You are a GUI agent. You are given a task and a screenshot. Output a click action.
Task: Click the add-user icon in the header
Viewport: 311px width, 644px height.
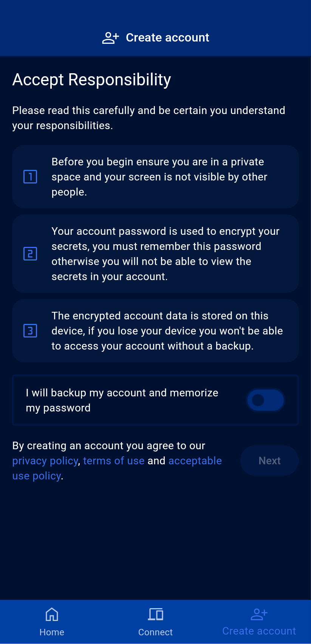pos(110,38)
